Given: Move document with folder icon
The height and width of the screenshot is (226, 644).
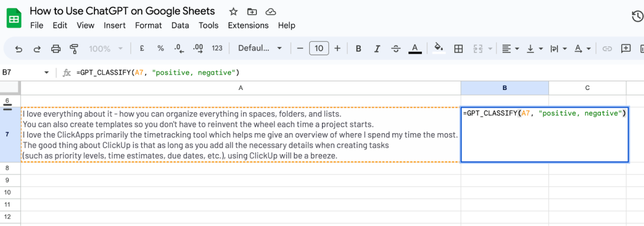Looking at the screenshot, I should (x=252, y=11).
